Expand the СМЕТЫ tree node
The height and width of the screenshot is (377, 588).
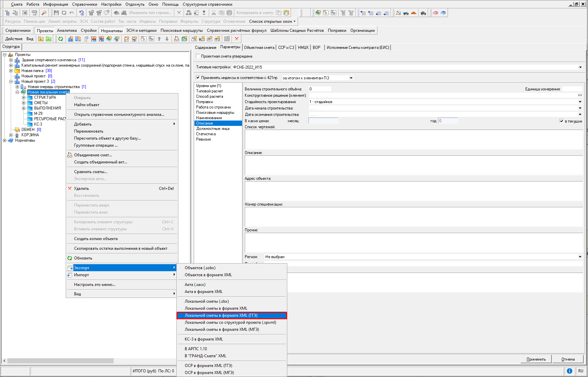[23, 103]
